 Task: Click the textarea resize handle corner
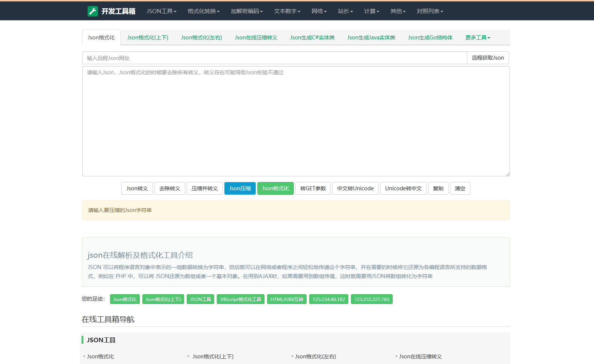pyautogui.click(x=507, y=174)
